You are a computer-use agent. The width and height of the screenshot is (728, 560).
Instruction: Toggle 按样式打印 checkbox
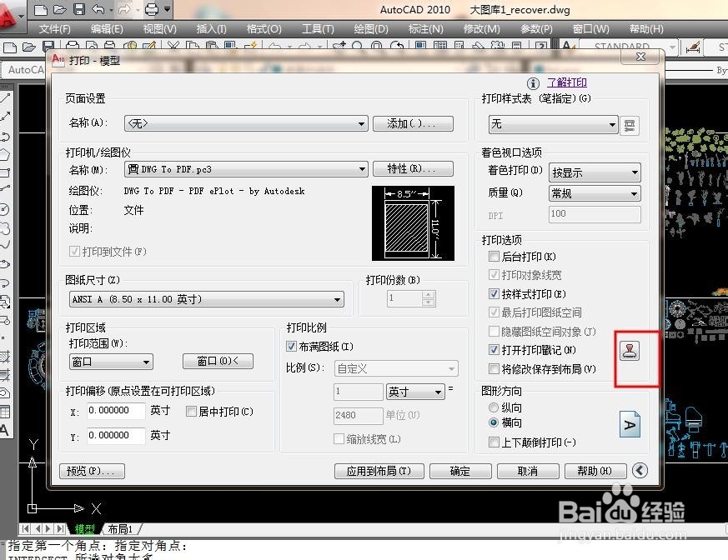point(494,293)
